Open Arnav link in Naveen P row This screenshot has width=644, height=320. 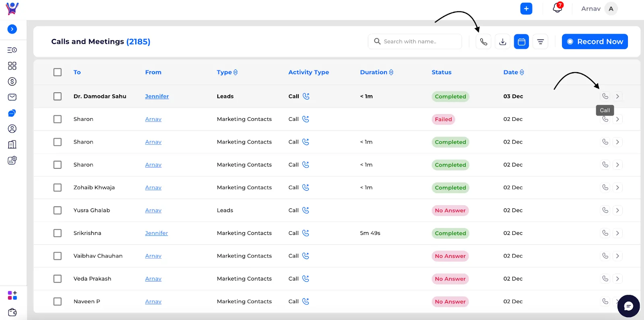coord(153,301)
